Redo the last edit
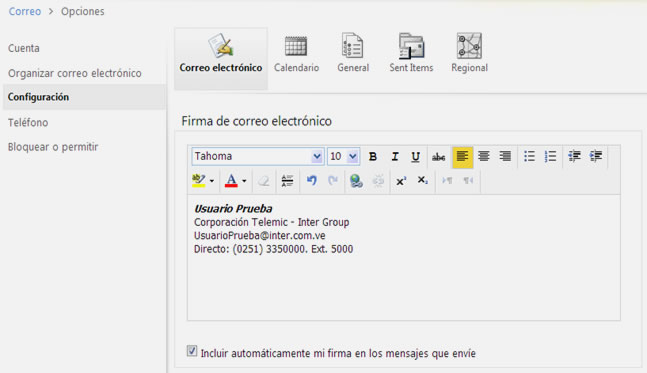This screenshot has width=647, height=373. point(333,181)
